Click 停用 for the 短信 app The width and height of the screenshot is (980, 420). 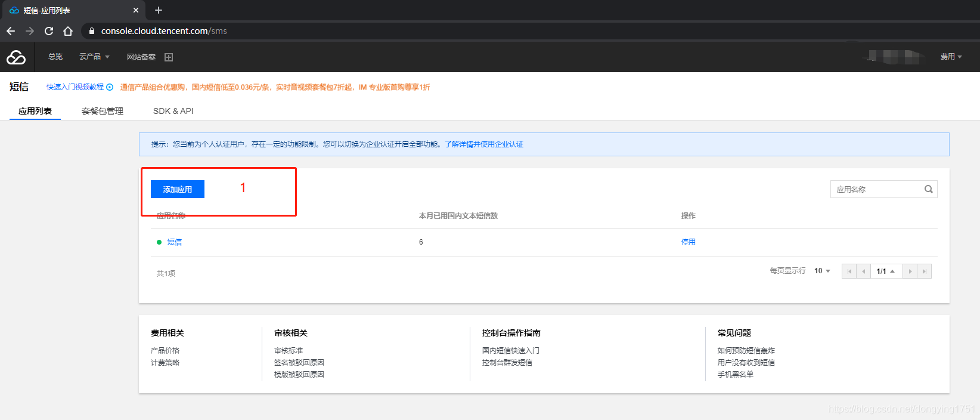[689, 242]
